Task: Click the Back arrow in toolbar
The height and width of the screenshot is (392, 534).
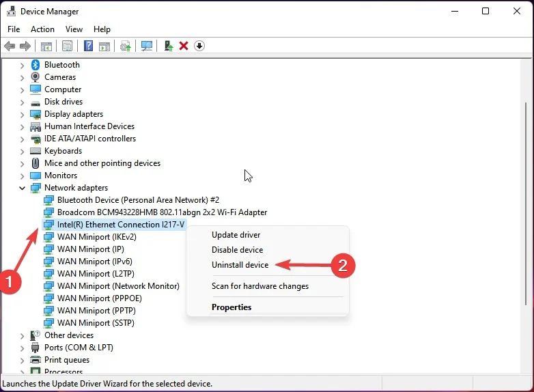Action: tap(10, 46)
